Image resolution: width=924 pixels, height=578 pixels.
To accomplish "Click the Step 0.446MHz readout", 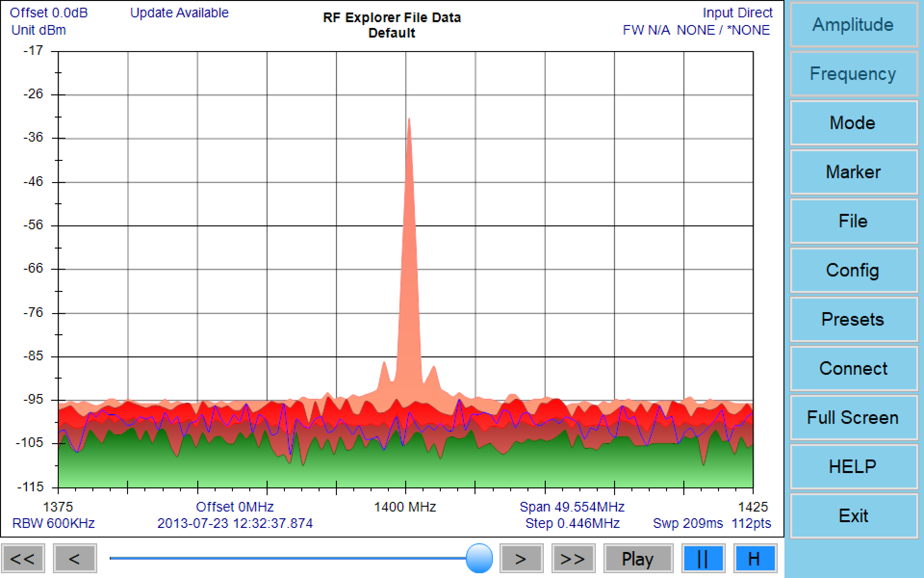I will pyautogui.click(x=572, y=523).
